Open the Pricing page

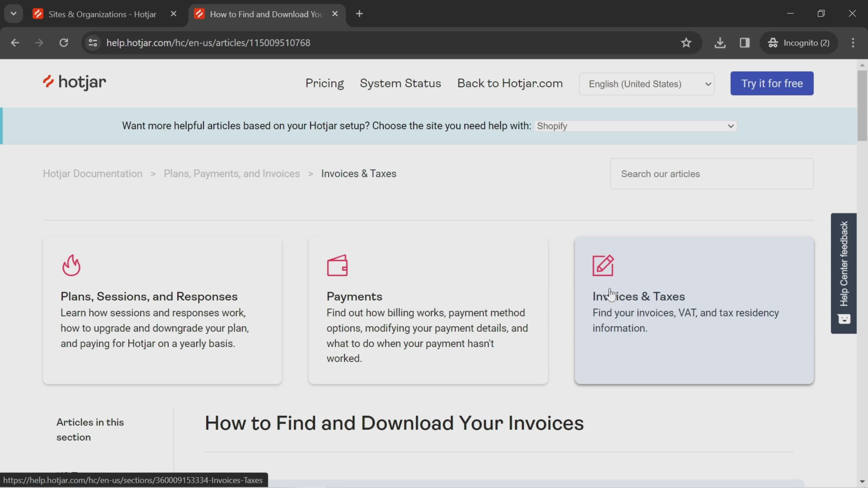325,83
